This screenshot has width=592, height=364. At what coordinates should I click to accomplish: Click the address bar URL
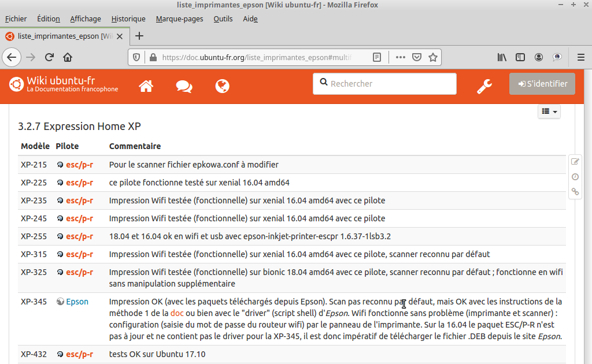[x=257, y=57]
